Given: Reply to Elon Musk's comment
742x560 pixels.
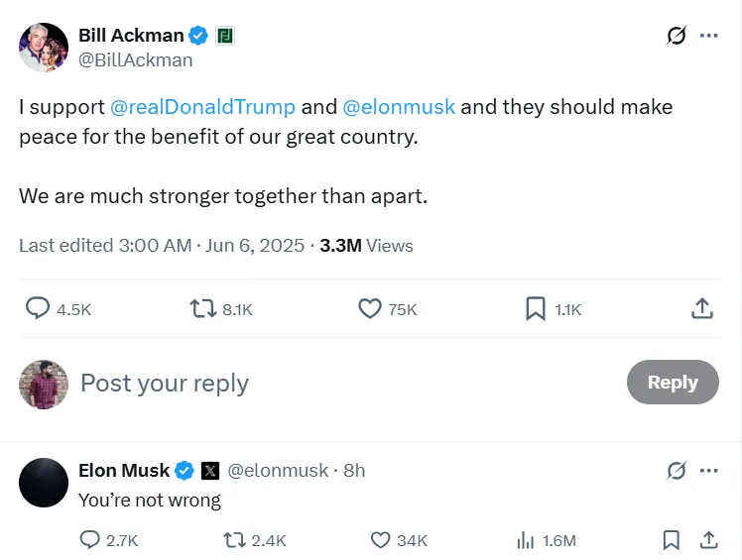Looking at the screenshot, I should point(89,540).
